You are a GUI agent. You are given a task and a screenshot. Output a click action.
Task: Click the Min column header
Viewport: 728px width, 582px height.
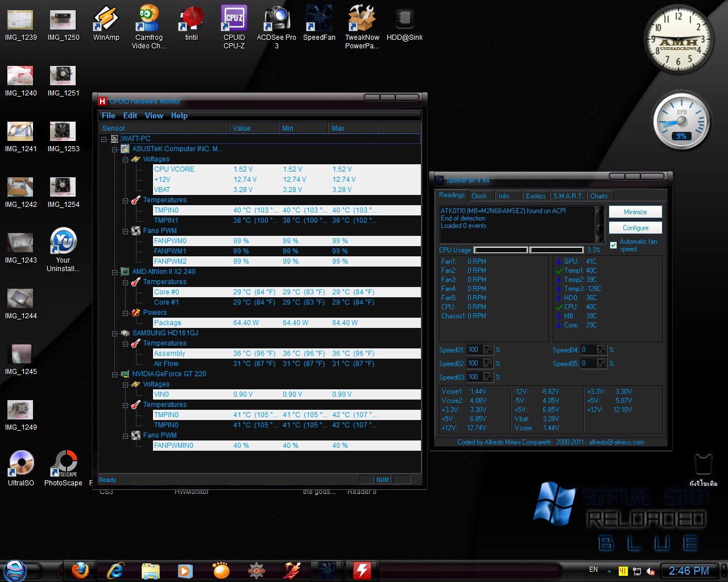[304, 128]
